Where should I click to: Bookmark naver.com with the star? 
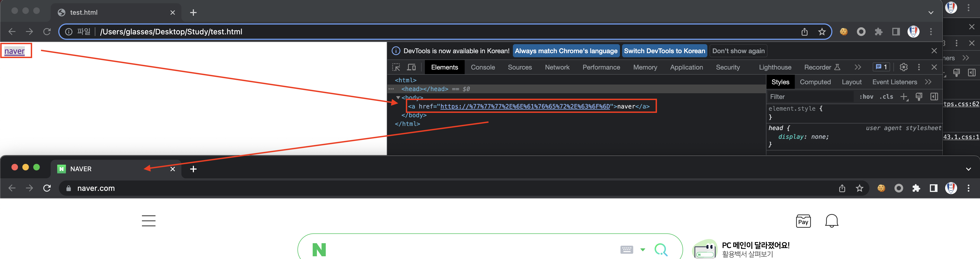(859, 188)
